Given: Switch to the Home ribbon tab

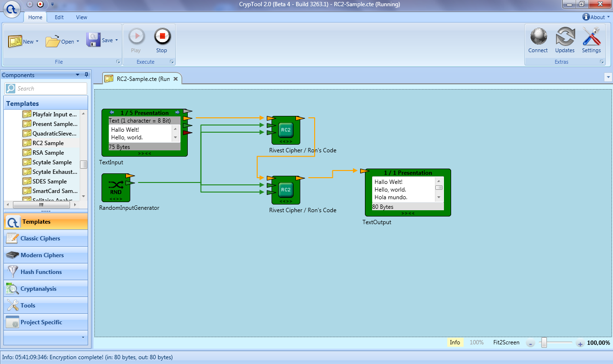Looking at the screenshot, I should (35, 17).
